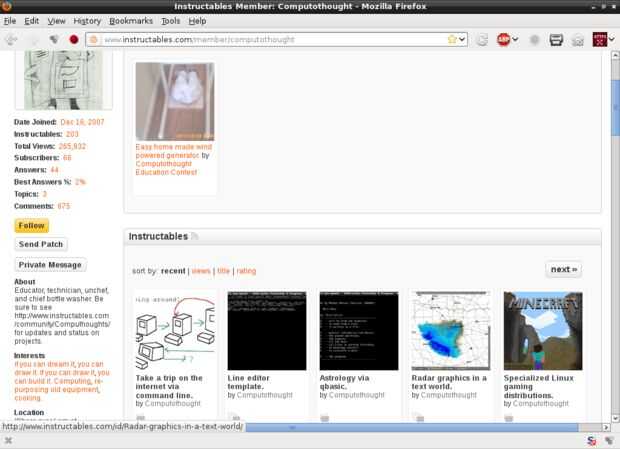Viewport: 620px width, 449px height.
Task: Open the Edit menu
Action: [x=32, y=21]
